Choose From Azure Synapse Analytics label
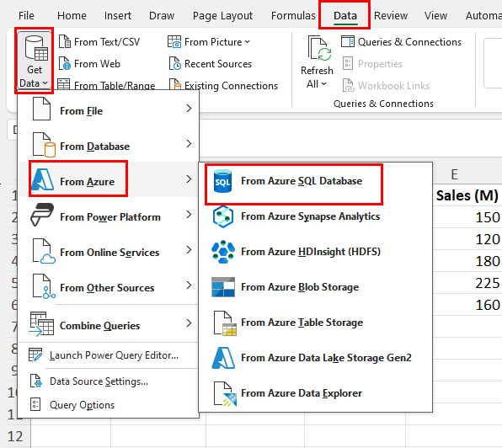Viewport: 502px width, 448px height. [x=310, y=216]
